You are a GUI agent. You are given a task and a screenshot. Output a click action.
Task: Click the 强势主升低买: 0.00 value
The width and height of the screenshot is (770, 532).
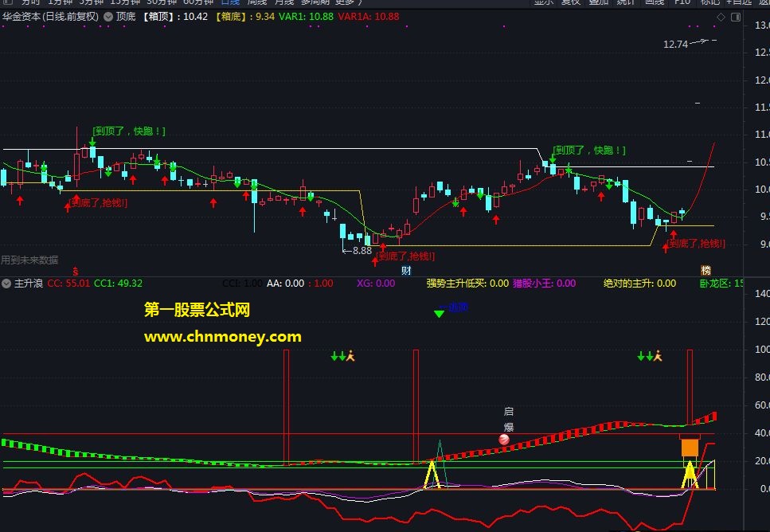[x=467, y=284]
